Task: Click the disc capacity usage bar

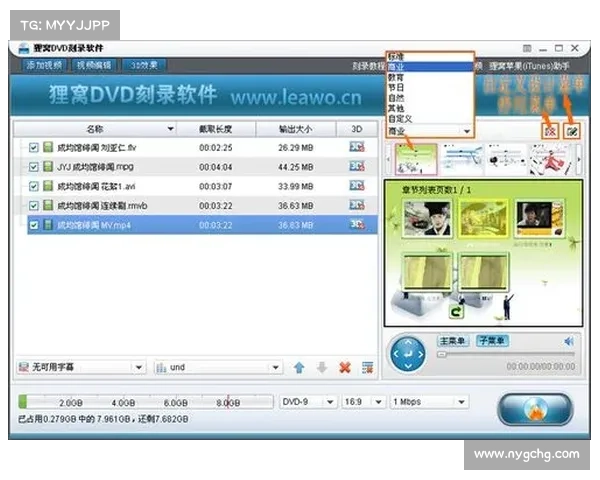Action: point(145,402)
